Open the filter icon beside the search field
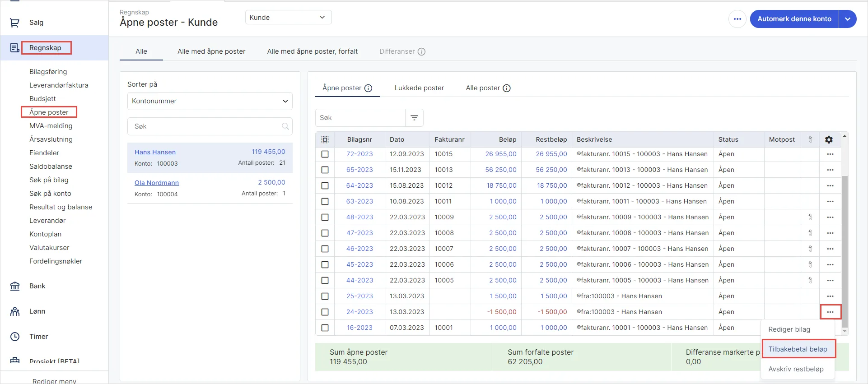The height and width of the screenshot is (384, 868). click(414, 118)
